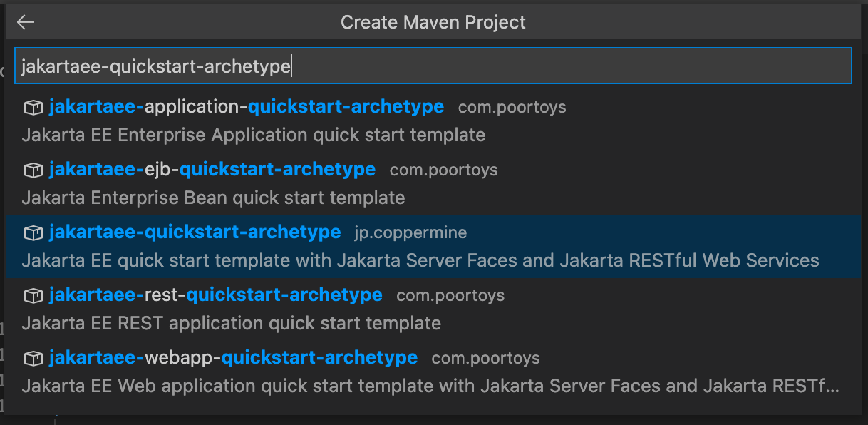
Task: Click the back arrow in the dialog header
Action: pos(26,22)
